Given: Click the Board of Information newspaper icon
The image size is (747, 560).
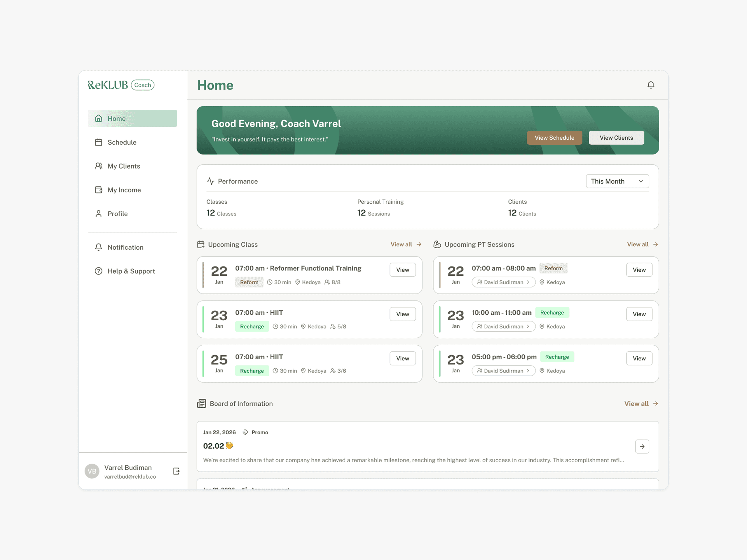Looking at the screenshot, I should point(202,403).
